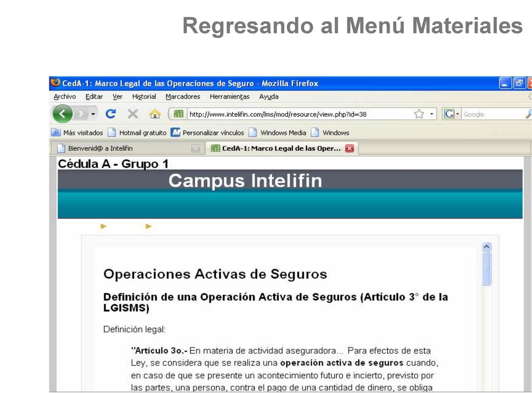
Task: Open the Historial menu
Action: pos(144,97)
